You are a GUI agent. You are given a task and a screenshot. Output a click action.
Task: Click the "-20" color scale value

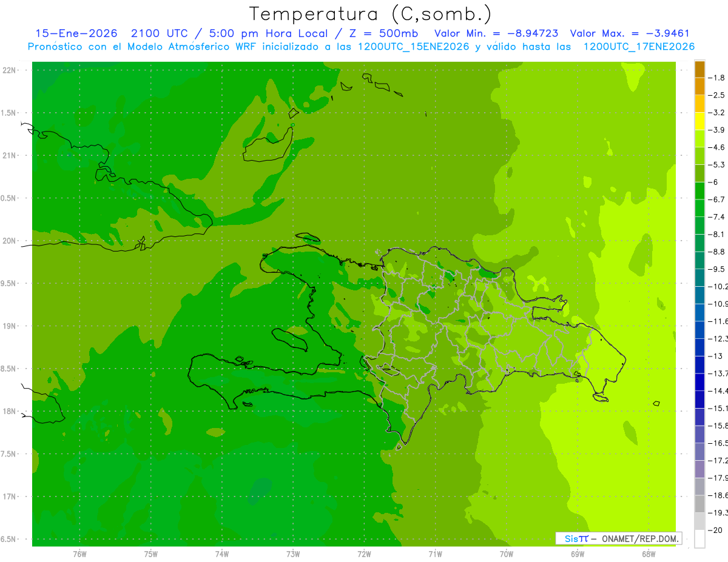716,530
